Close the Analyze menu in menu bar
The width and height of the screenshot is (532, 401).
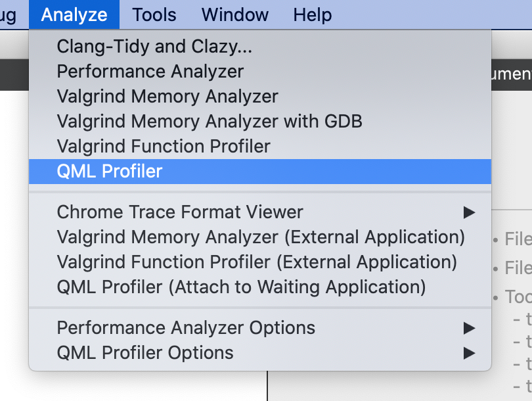pyautogui.click(x=74, y=14)
